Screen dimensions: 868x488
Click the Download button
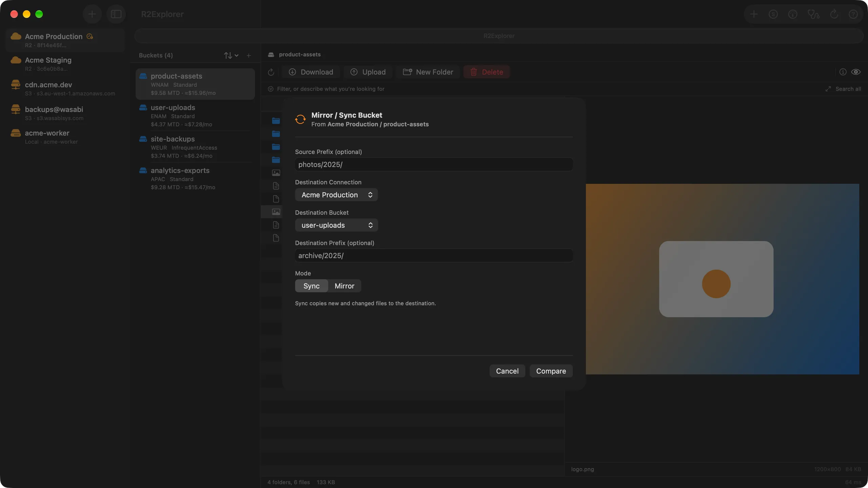(x=311, y=72)
